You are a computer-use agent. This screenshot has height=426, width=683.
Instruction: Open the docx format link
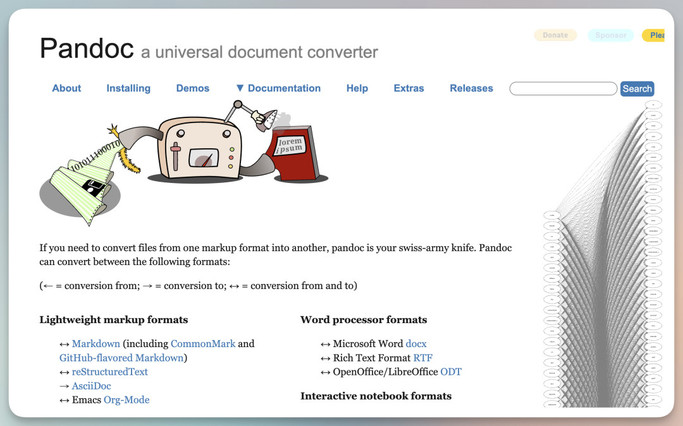pyautogui.click(x=416, y=344)
